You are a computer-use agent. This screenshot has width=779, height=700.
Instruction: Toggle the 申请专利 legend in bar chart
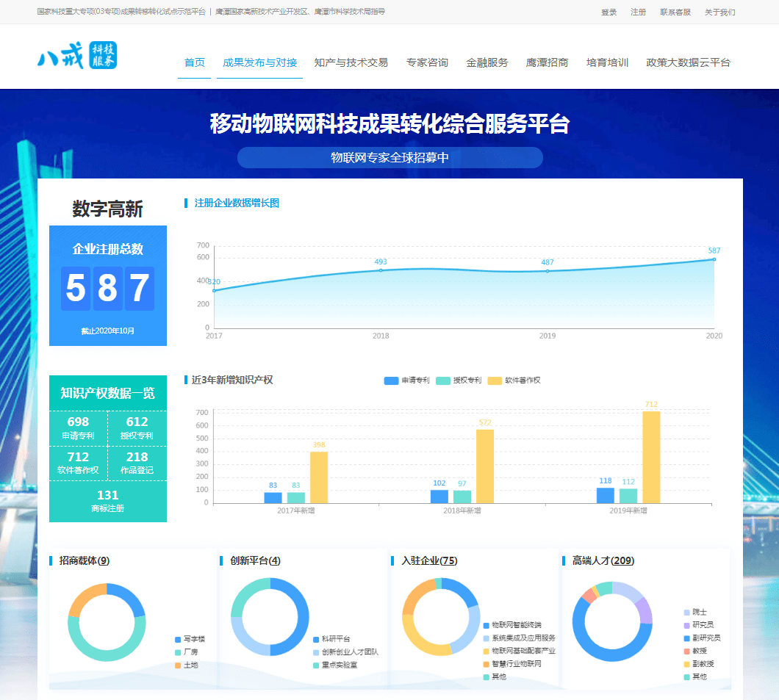click(406, 380)
